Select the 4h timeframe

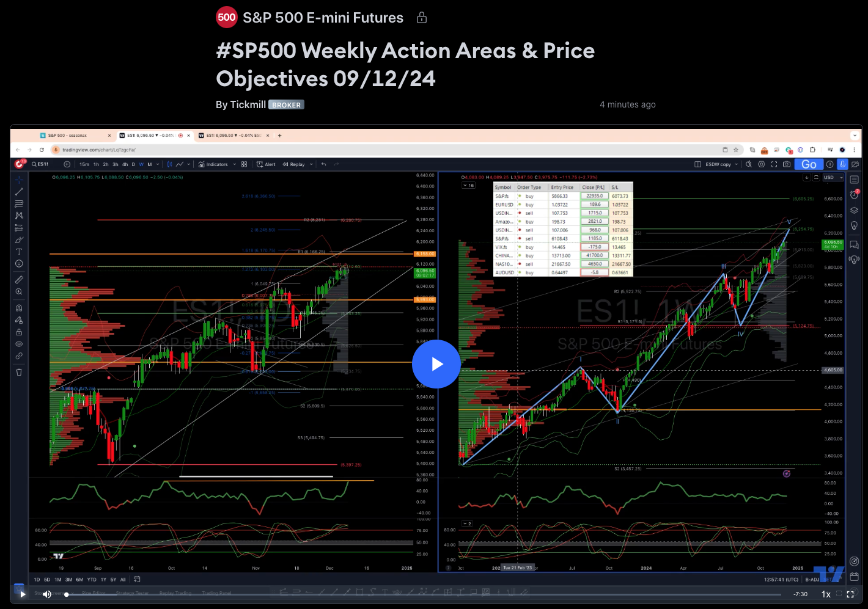tap(125, 164)
